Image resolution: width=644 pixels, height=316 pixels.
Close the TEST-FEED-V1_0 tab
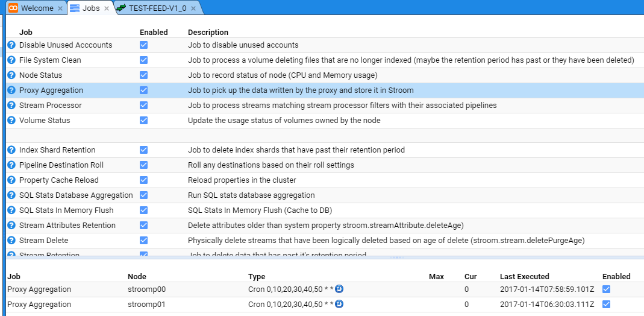pyautogui.click(x=193, y=8)
